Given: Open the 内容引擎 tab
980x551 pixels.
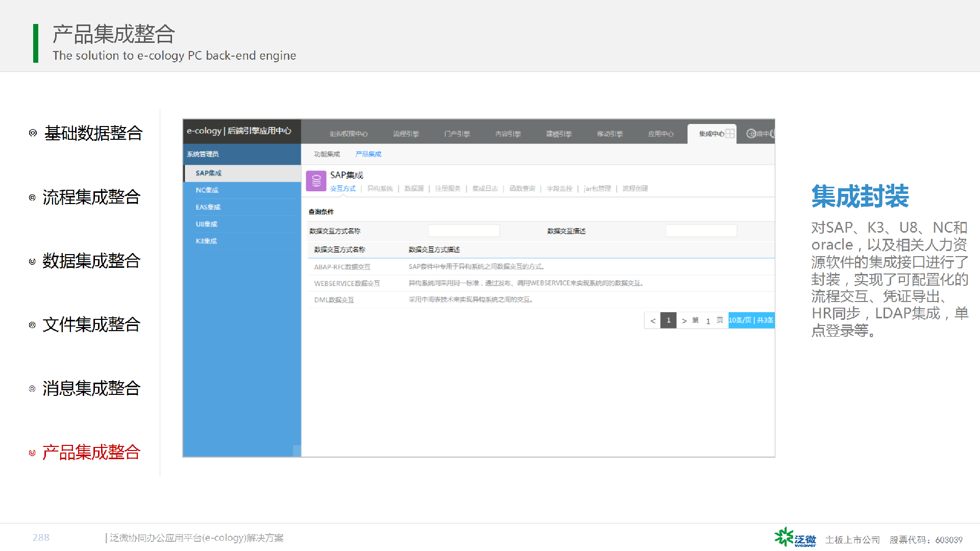Looking at the screenshot, I should pyautogui.click(x=508, y=134).
